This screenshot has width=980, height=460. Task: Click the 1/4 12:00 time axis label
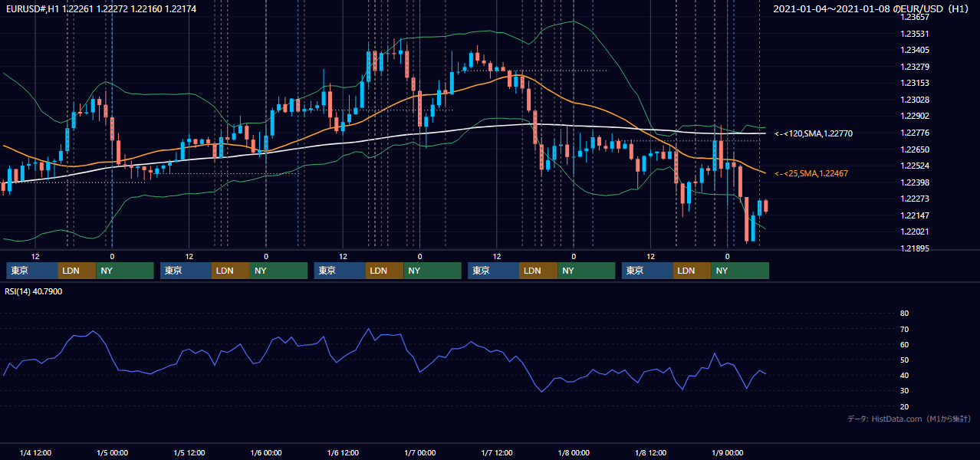35,452
